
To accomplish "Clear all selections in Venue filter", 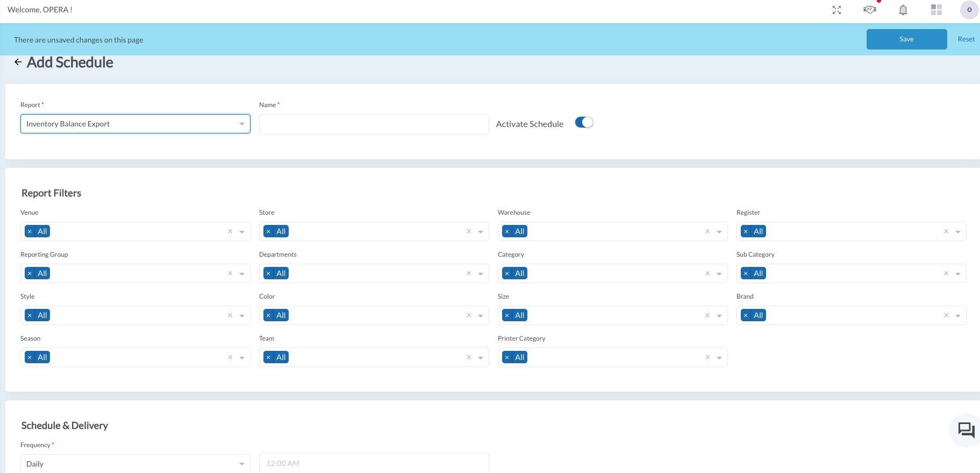I will [230, 231].
